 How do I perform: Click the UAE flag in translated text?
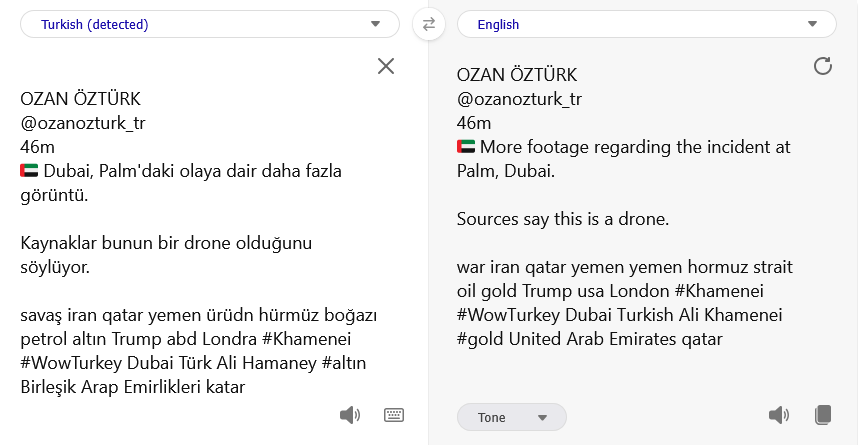click(466, 148)
